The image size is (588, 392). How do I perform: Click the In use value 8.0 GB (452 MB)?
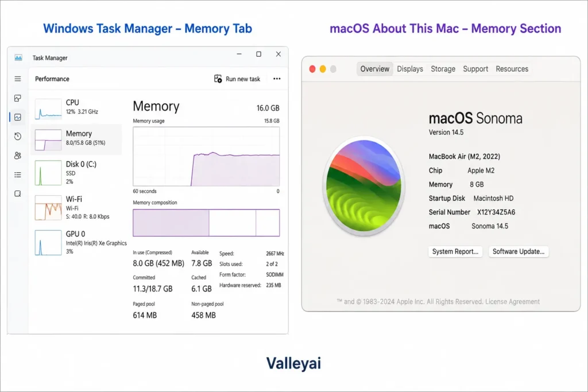[158, 263]
